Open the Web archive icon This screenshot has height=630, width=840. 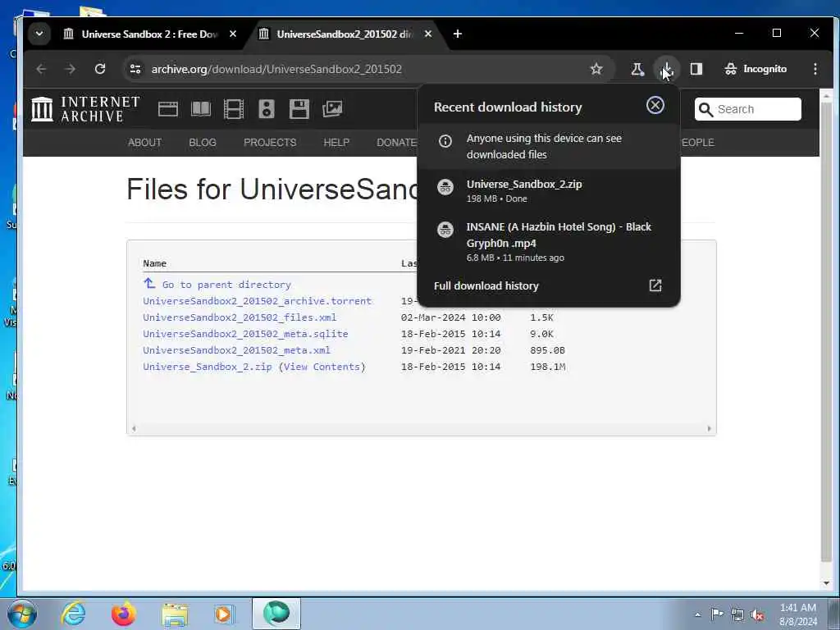(168, 109)
